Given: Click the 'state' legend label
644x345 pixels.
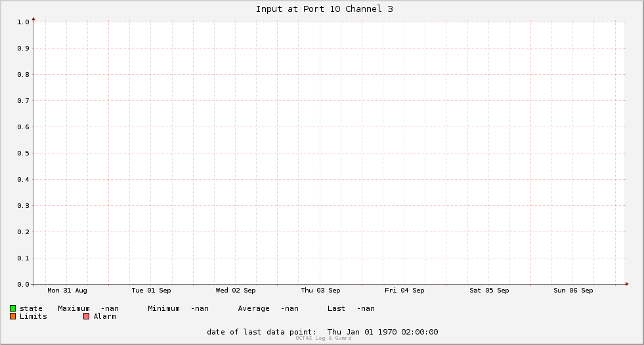Looking at the screenshot, I should point(32,308).
